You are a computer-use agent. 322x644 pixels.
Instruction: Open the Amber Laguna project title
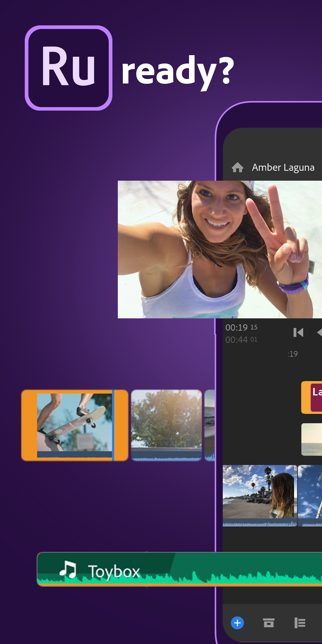pyautogui.click(x=283, y=168)
